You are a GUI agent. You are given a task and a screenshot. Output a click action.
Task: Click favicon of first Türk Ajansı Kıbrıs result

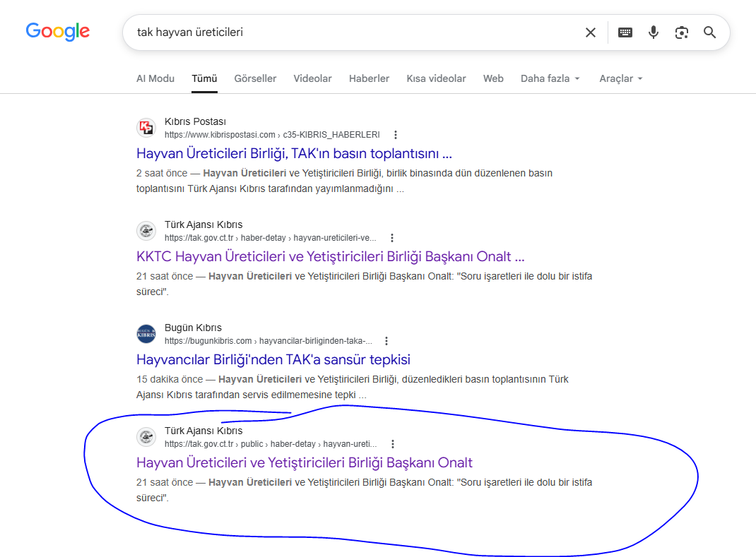click(x=146, y=231)
